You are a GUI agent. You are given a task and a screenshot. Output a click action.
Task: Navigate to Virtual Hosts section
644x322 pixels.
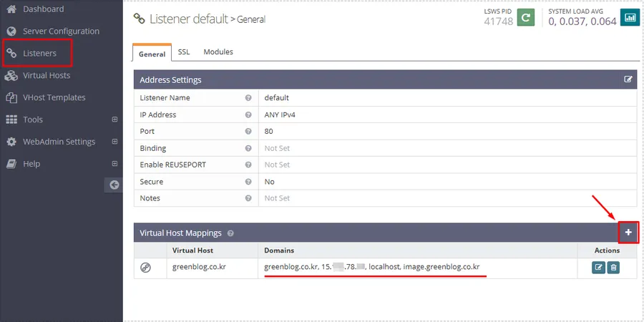pos(47,75)
